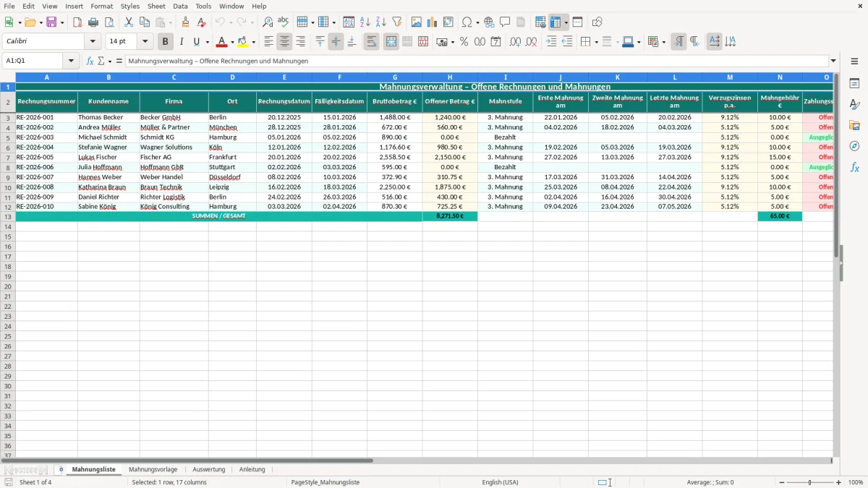The width and height of the screenshot is (868, 488).
Task: Insert a hyperlink
Action: 489,22
